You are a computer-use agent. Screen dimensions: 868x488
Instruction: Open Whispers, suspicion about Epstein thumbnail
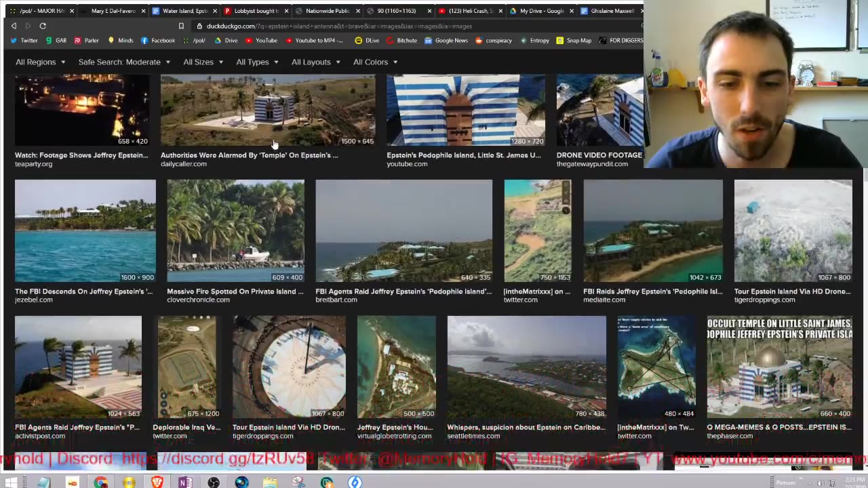point(527,367)
